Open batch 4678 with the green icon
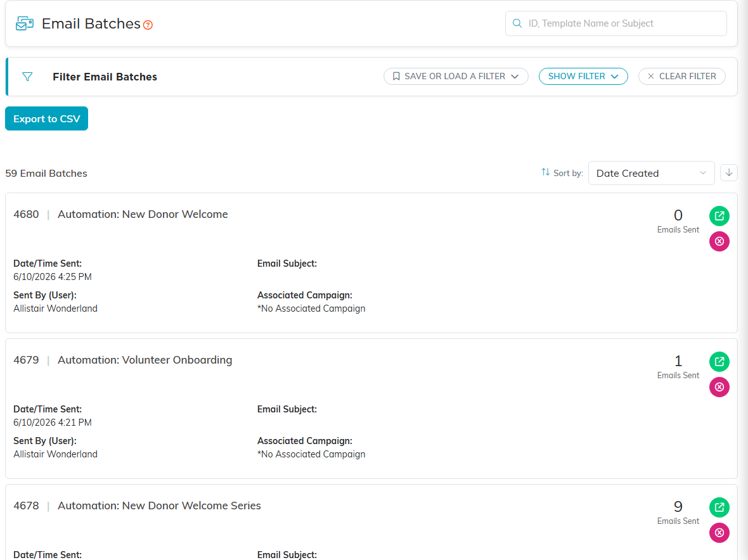 click(719, 507)
